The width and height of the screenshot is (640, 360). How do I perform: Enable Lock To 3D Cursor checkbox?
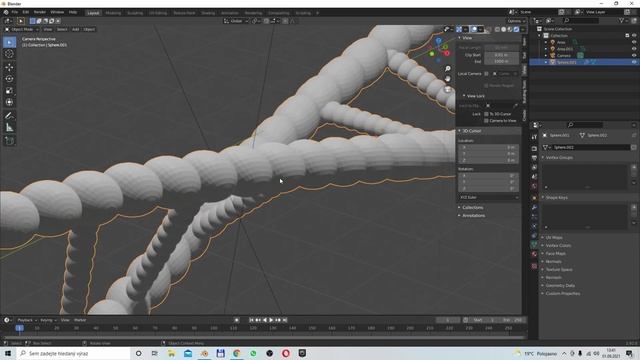point(486,114)
